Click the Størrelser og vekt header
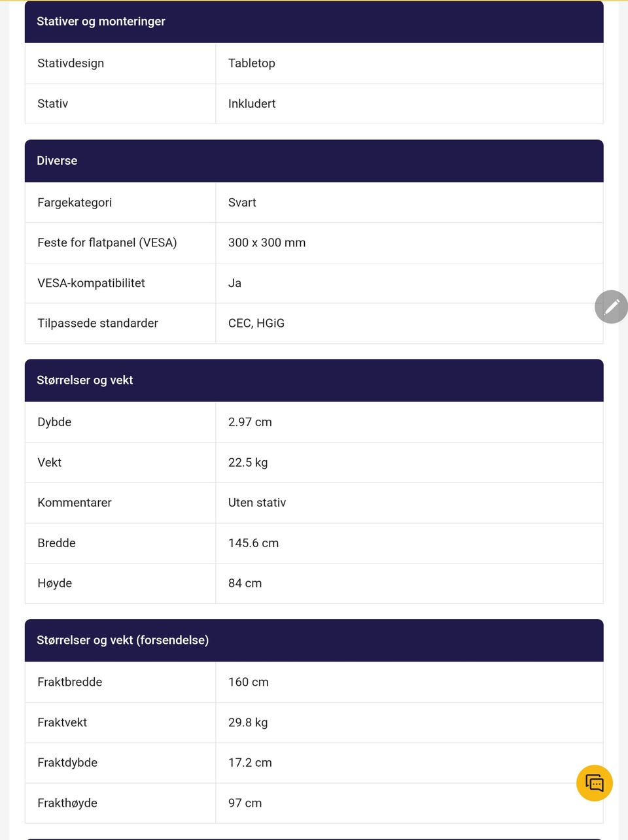 [85, 380]
